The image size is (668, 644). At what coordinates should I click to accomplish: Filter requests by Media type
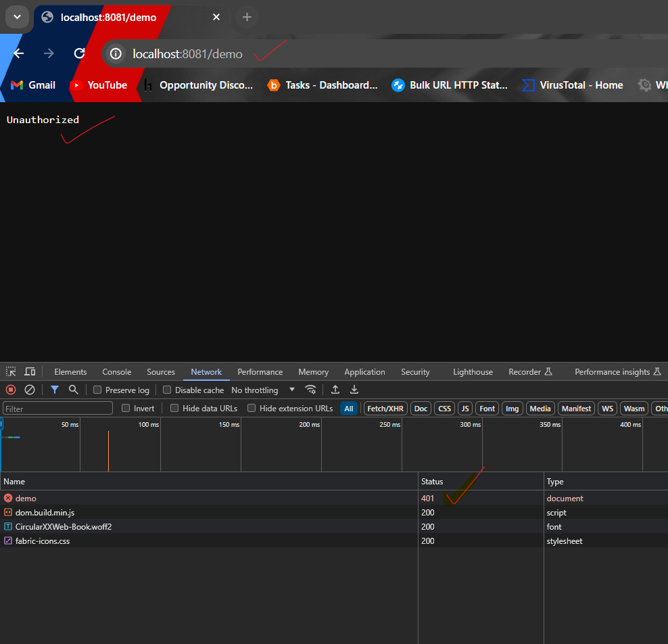coord(540,409)
